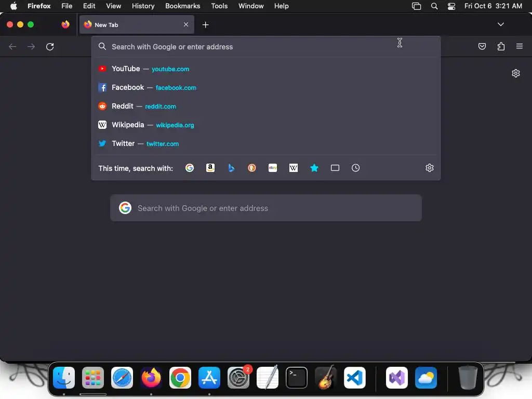Viewport: 532px width, 399px height.
Task: Open the cloud weather app in the dock
Action: click(x=426, y=378)
